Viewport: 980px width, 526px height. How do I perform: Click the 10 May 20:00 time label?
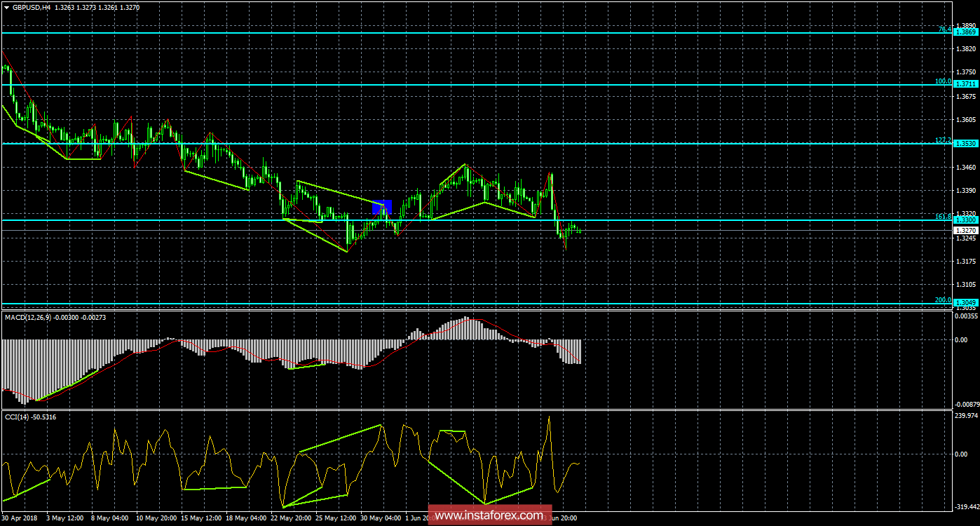click(x=156, y=518)
